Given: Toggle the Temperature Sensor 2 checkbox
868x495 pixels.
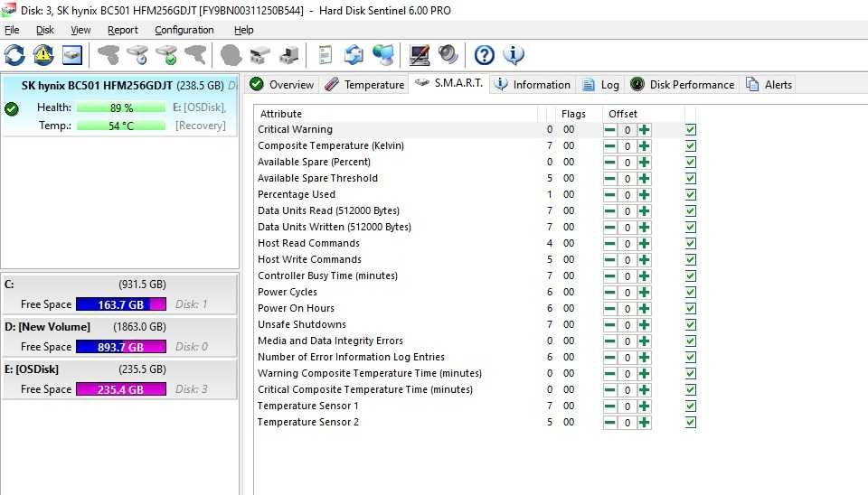Looking at the screenshot, I should (x=690, y=423).
